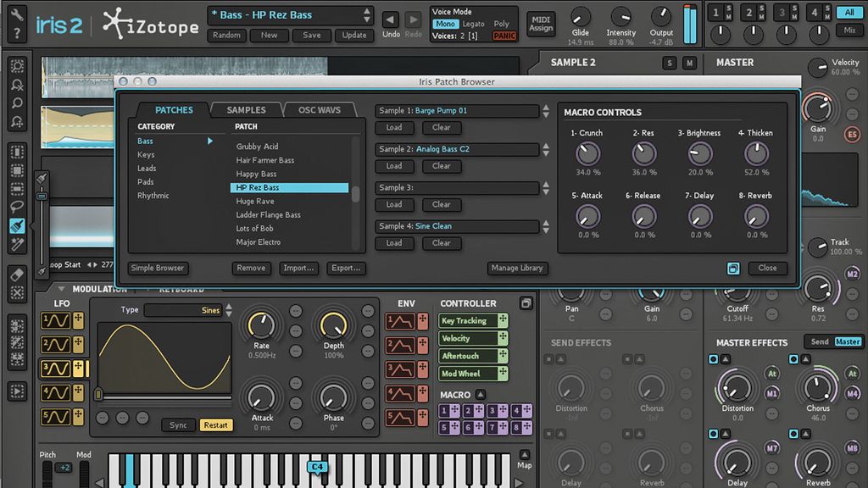868x488 pixels.
Task: Click the PANIC button
Action: pyautogui.click(x=504, y=36)
